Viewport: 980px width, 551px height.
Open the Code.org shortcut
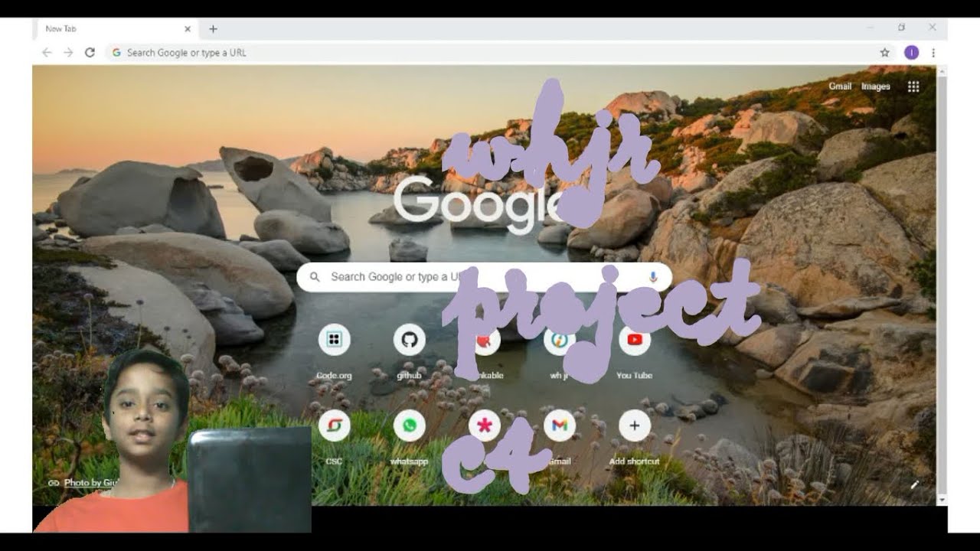334,340
